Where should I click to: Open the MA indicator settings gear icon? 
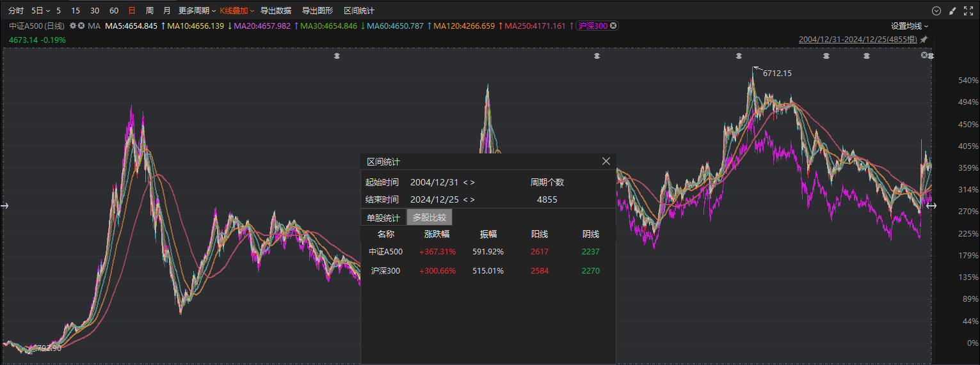73,26
